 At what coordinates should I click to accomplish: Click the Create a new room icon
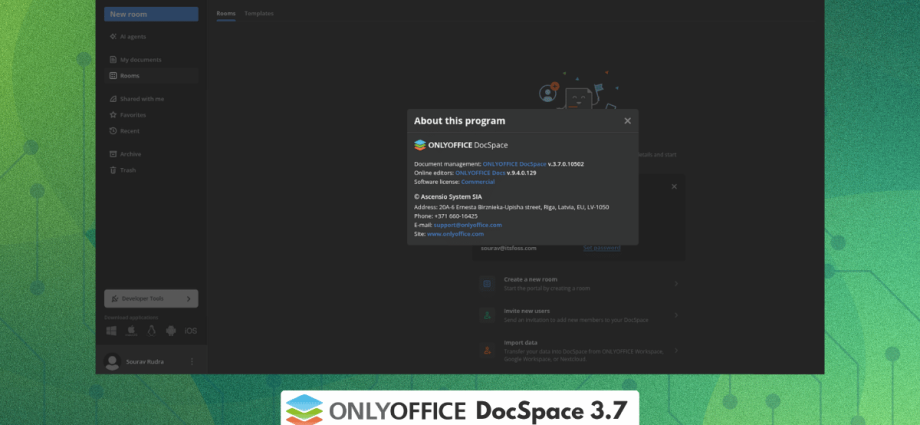[487, 284]
